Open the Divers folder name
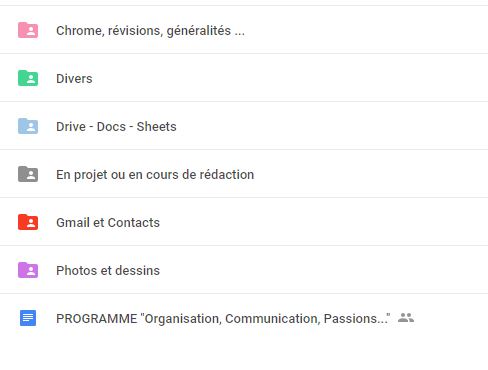Viewport: 488px width, 370px height. click(x=74, y=79)
